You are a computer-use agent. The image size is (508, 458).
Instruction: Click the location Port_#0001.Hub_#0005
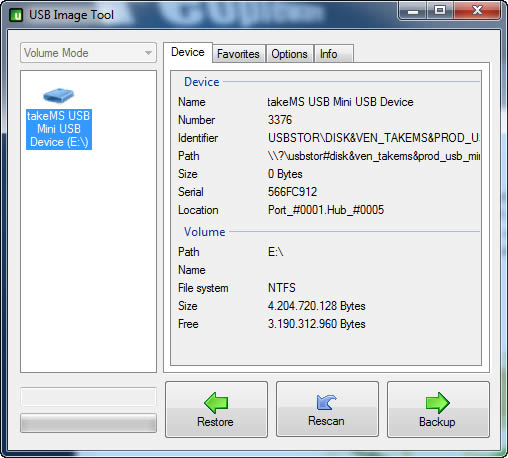pos(326,210)
